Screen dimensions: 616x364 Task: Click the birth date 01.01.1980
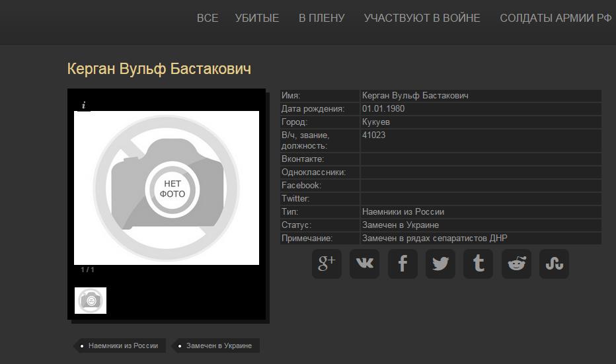[x=383, y=109]
